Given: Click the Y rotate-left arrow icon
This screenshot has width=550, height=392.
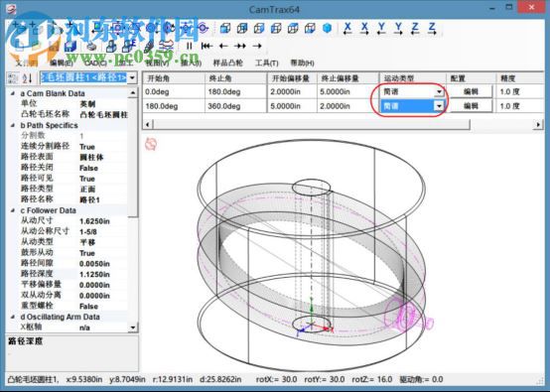Looking at the screenshot, I should (381, 29).
